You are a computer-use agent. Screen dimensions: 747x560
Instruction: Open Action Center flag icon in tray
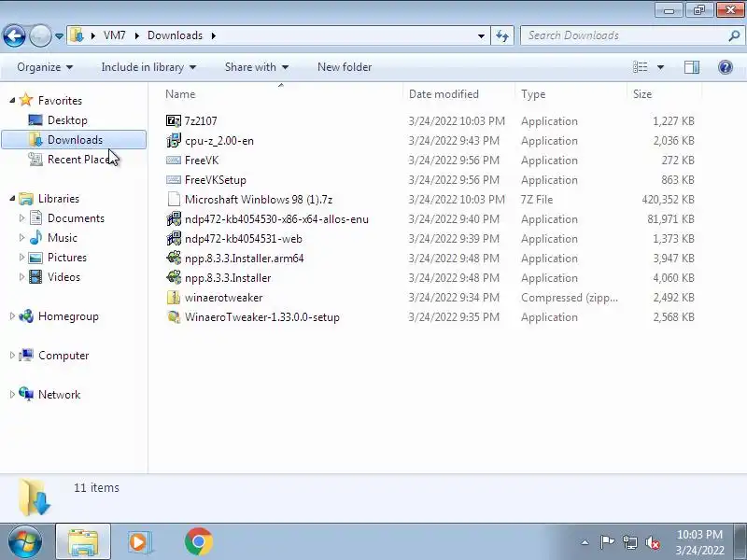click(x=607, y=542)
